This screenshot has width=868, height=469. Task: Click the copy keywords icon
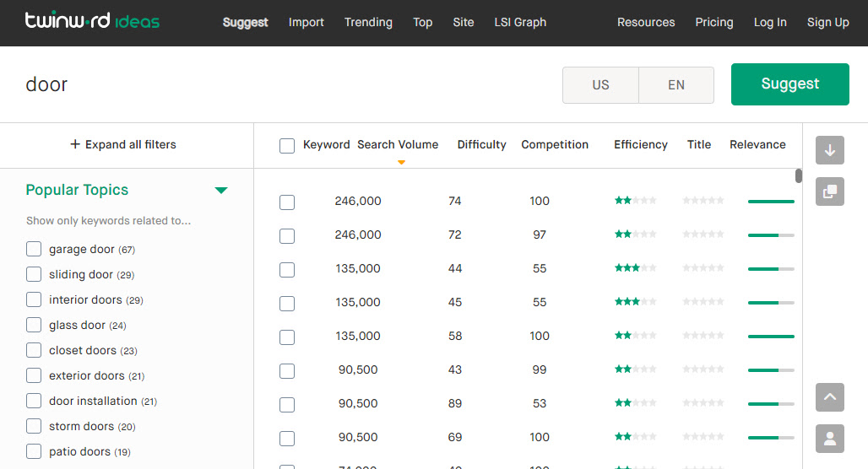tap(830, 191)
